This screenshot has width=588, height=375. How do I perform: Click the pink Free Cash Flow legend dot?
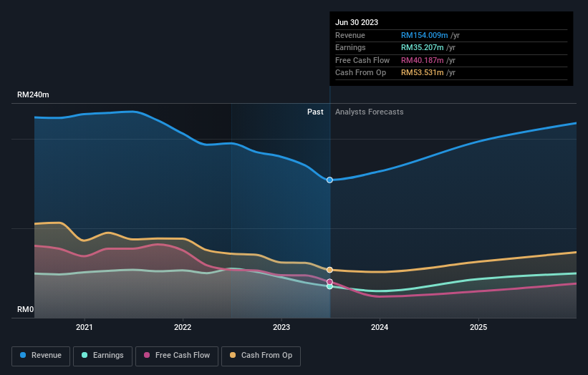click(147, 355)
